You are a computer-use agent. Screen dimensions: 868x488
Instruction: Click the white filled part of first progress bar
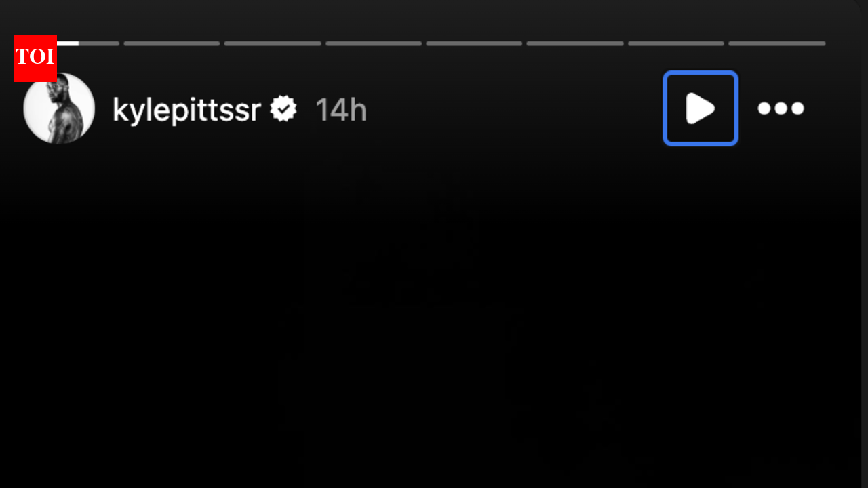coord(68,43)
